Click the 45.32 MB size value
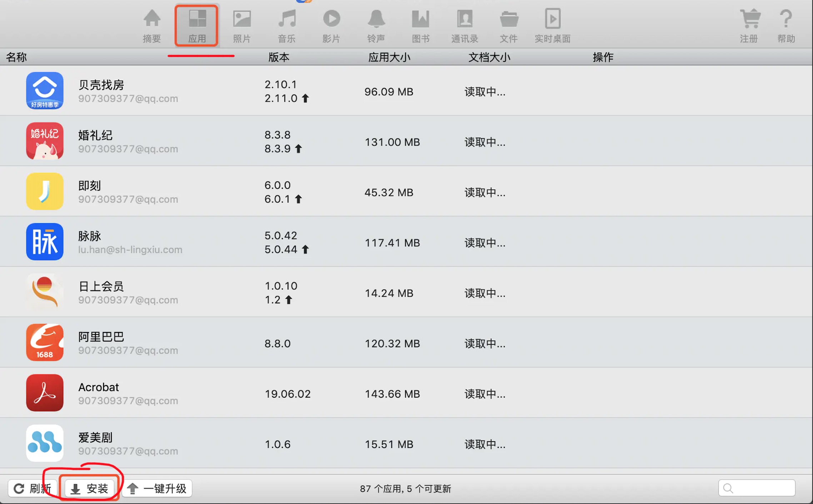Image resolution: width=813 pixels, height=504 pixels. point(389,192)
